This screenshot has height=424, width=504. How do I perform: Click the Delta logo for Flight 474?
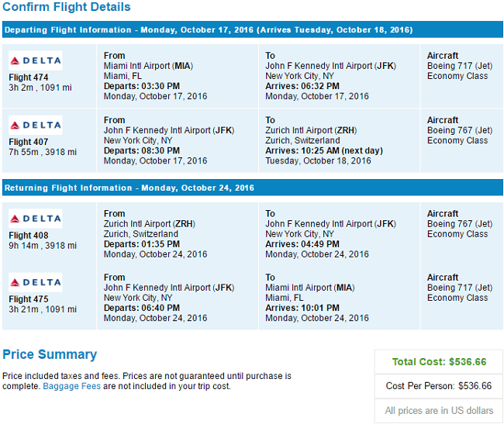coord(36,60)
